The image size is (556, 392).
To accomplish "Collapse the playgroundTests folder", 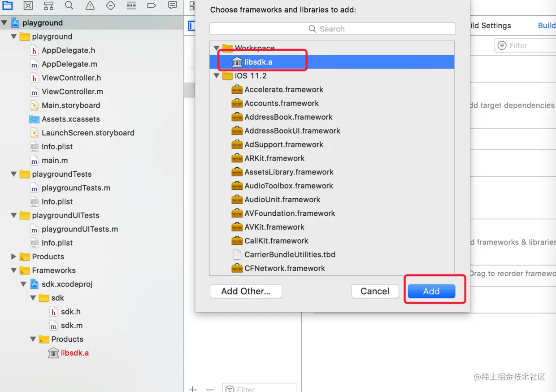I will coord(14,174).
